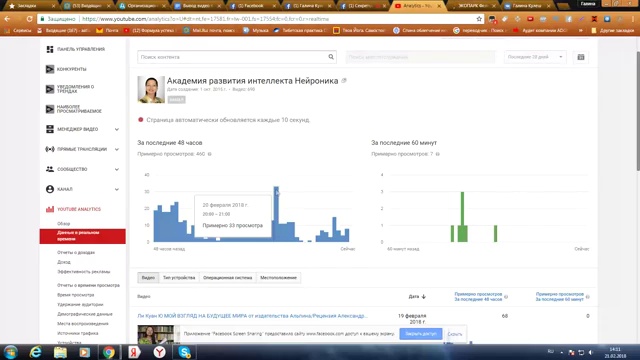The height and width of the screenshot is (360, 640).
Task: Open Эффективность рекламы report
Action: [x=84, y=271]
